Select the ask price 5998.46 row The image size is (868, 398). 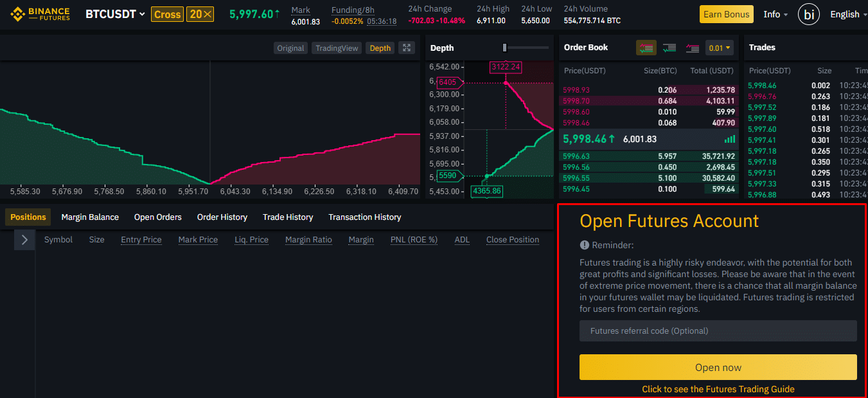coord(649,123)
